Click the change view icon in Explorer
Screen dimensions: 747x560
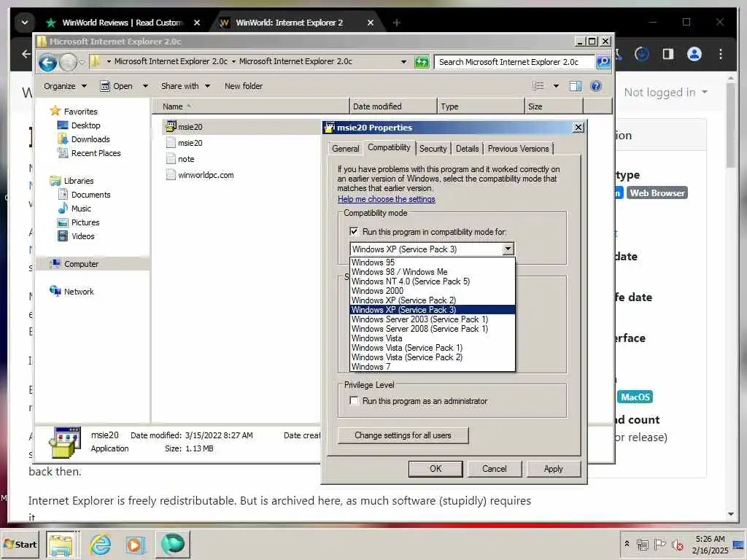(x=538, y=86)
